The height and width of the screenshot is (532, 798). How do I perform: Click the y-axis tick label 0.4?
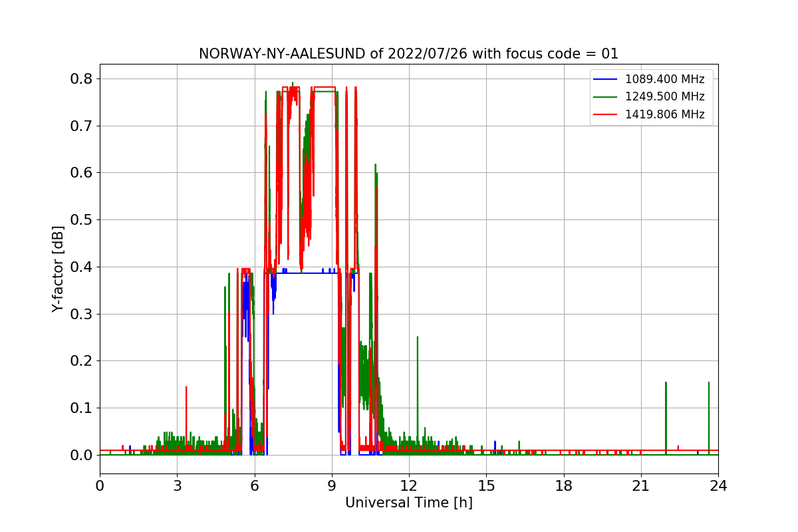pyautogui.click(x=81, y=267)
